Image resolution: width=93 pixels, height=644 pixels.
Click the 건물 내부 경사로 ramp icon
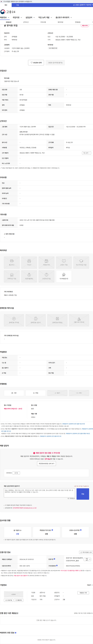[x=79, y=320]
